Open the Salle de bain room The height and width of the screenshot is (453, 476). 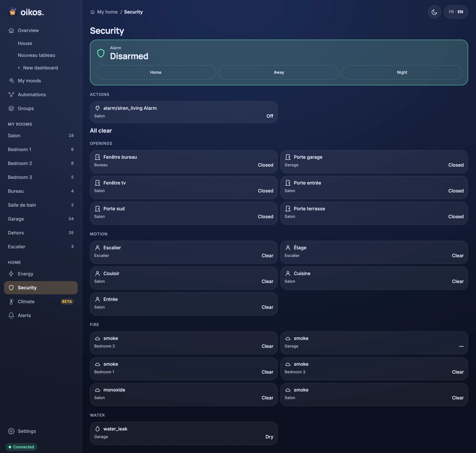click(40, 205)
